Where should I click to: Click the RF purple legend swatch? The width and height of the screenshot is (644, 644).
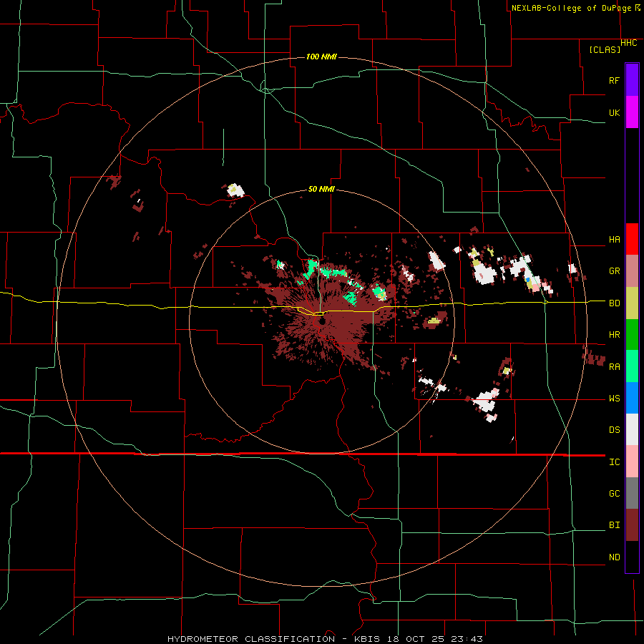(632, 80)
